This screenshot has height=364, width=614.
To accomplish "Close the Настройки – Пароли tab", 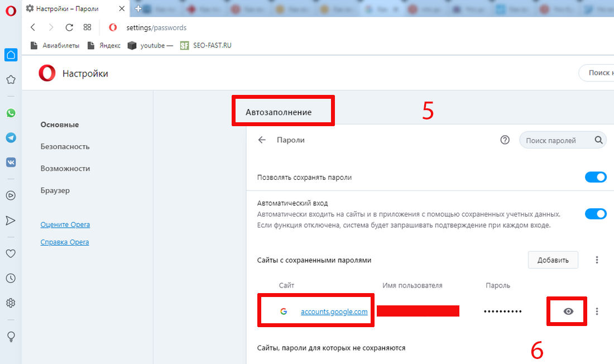I will pos(122,8).
